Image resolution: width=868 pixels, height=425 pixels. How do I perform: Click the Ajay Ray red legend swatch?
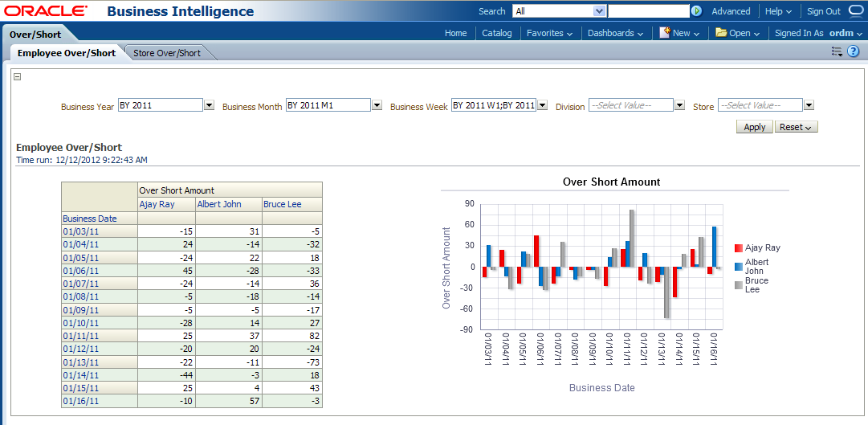click(738, 248)
